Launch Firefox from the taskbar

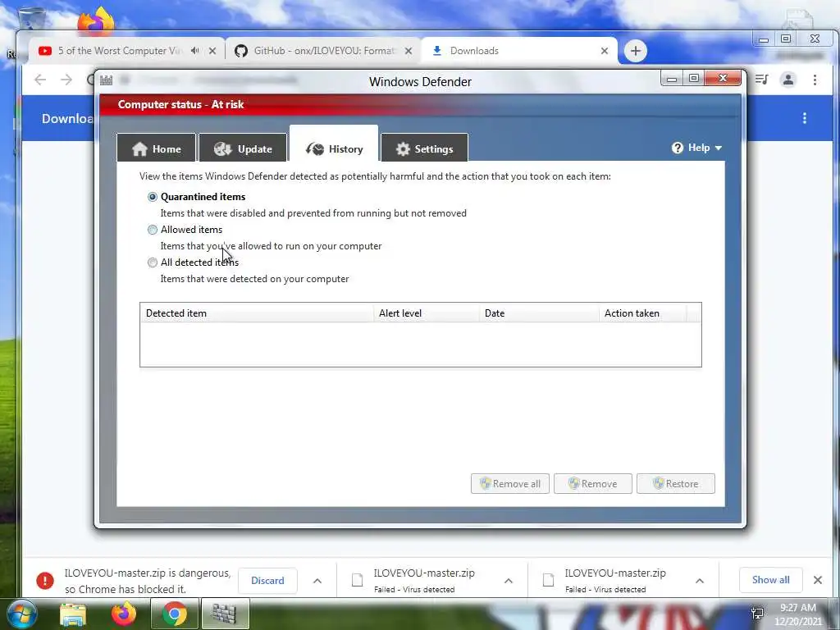[124, 614]
